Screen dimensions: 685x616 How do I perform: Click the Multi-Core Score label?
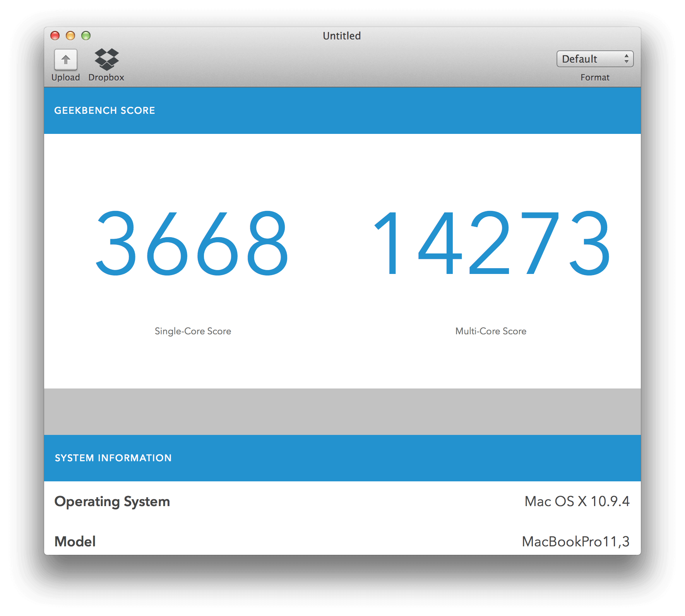pos(491,331)
